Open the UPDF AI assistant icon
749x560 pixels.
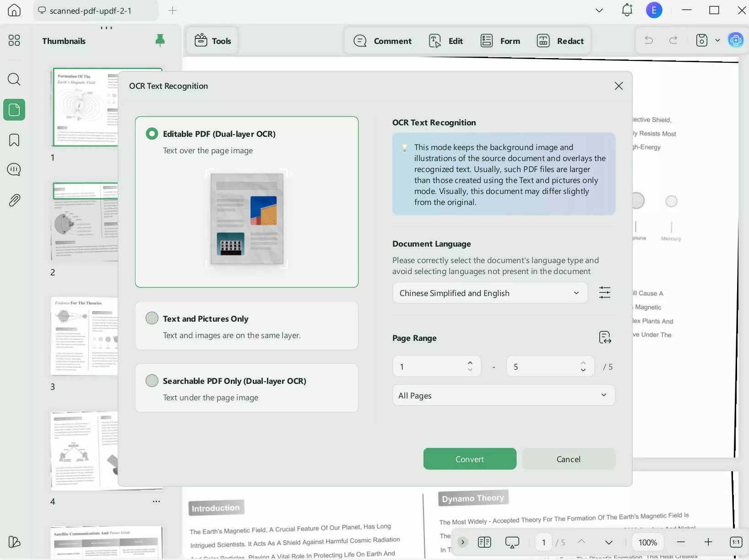[x=736, y=40]
